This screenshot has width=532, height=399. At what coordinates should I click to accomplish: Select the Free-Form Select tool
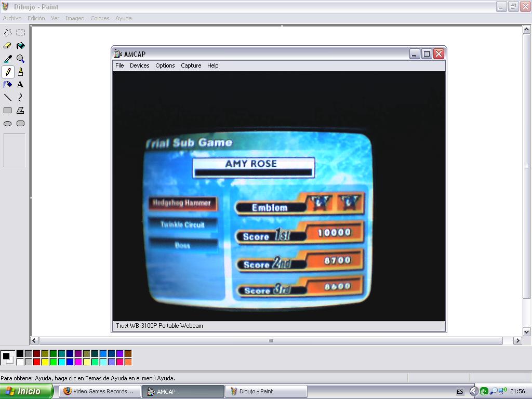[x=8, y=32]
